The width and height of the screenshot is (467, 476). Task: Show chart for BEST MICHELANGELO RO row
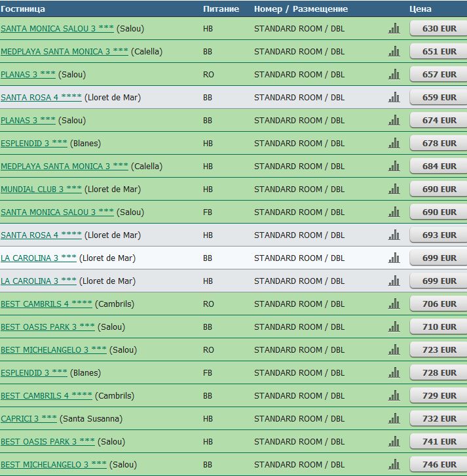pyautogui.click(x=394, y=349)
